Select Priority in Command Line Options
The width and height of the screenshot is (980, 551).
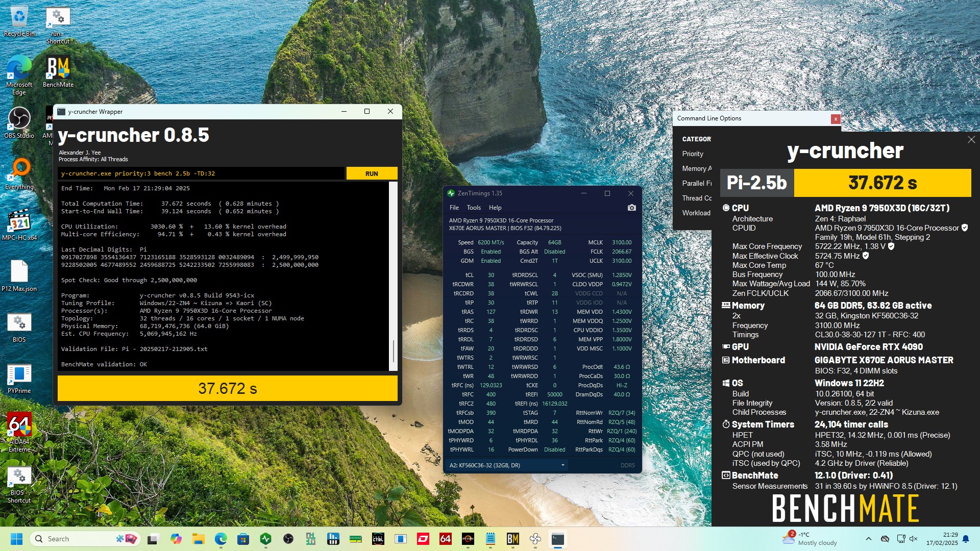(x=693, y=154)
